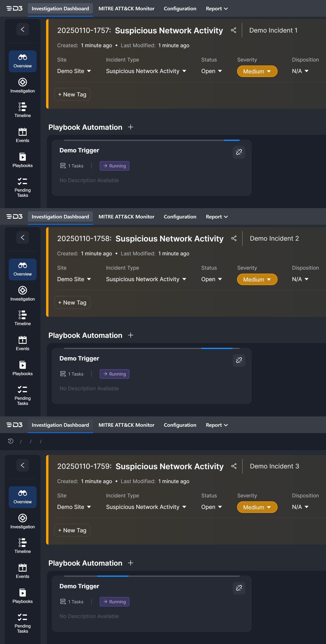Image resolution: width=326 pixels, height=644 pixels.
Task: Click unlink icon on Demo Incident 2's Demo Trigger
Action: [239, 360]
